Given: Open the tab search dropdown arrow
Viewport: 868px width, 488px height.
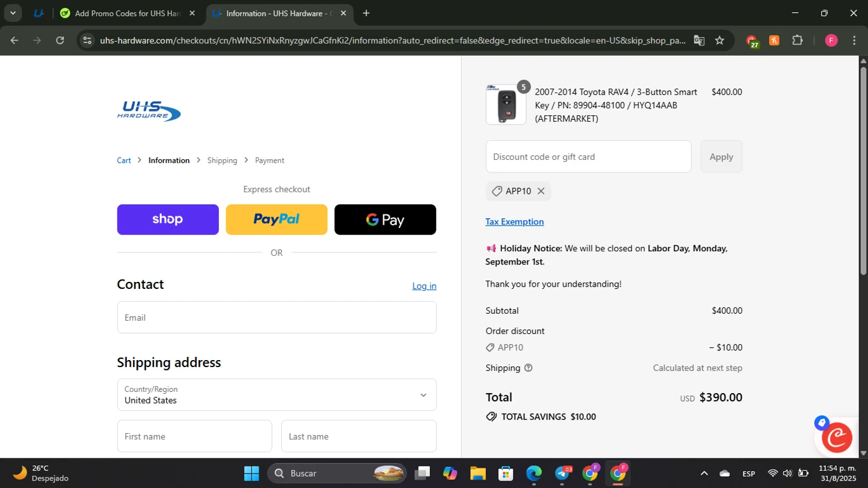Looking at the screenshot, I should point(13,13).
